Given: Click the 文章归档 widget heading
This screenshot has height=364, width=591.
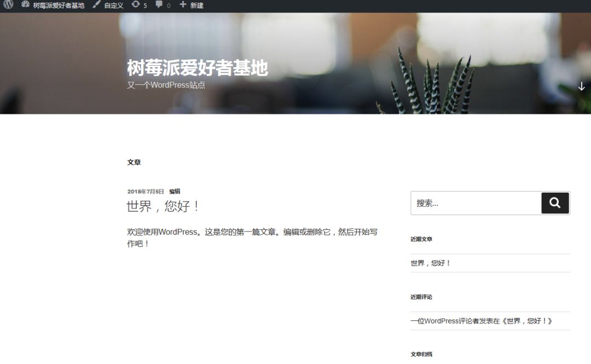Looking at the screenshot, I should (421, 354).
